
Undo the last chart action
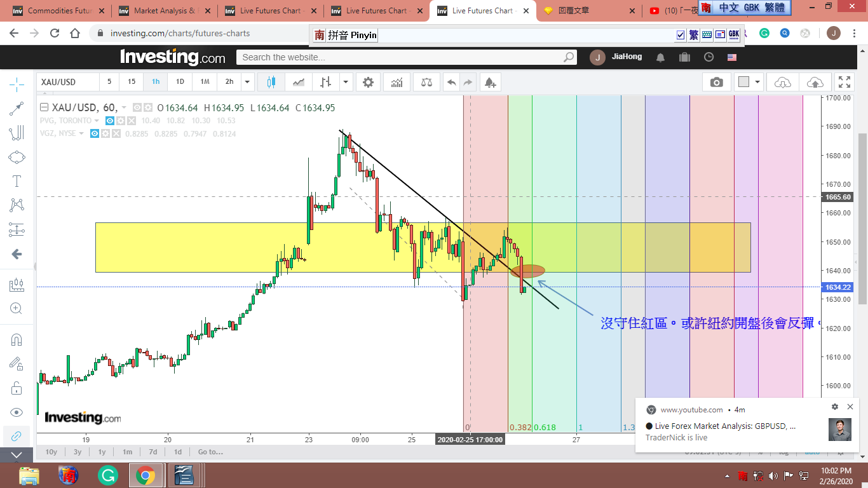451,82
